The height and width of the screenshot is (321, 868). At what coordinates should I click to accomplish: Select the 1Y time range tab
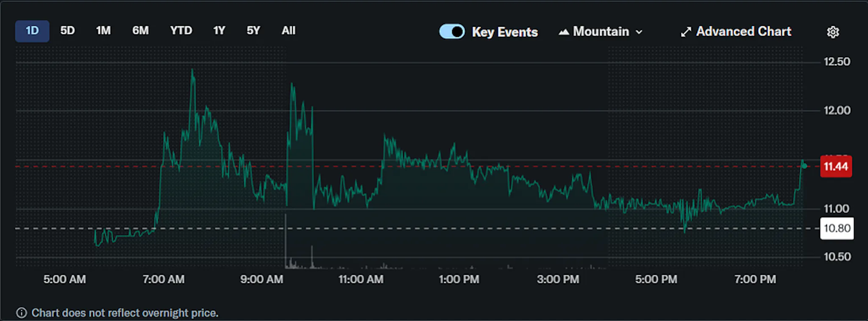coord(219,30)
